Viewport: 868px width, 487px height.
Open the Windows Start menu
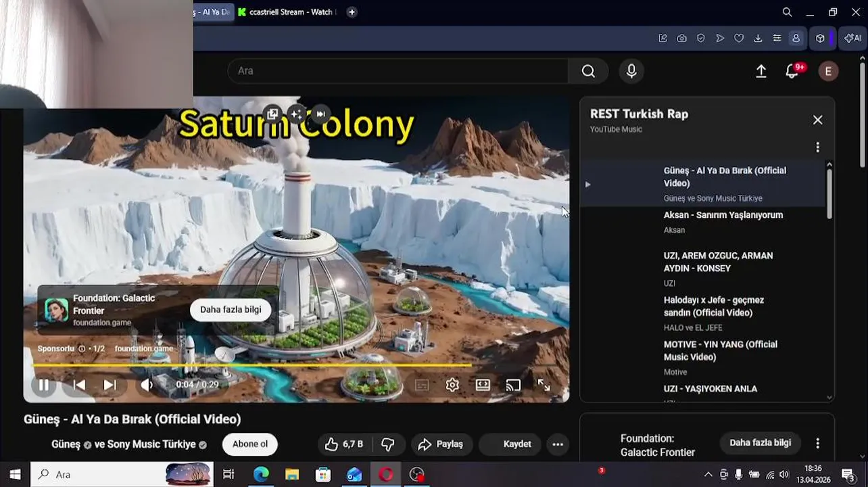15,474
